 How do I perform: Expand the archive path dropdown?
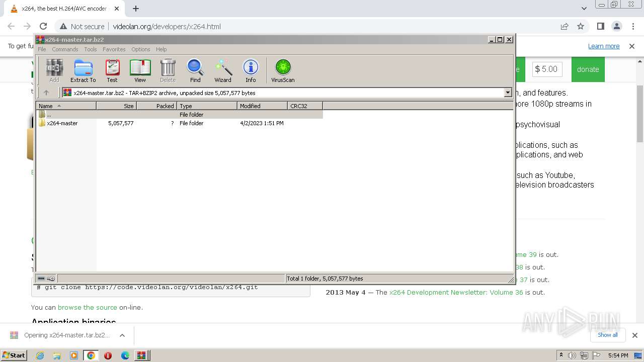pos(508,93)
